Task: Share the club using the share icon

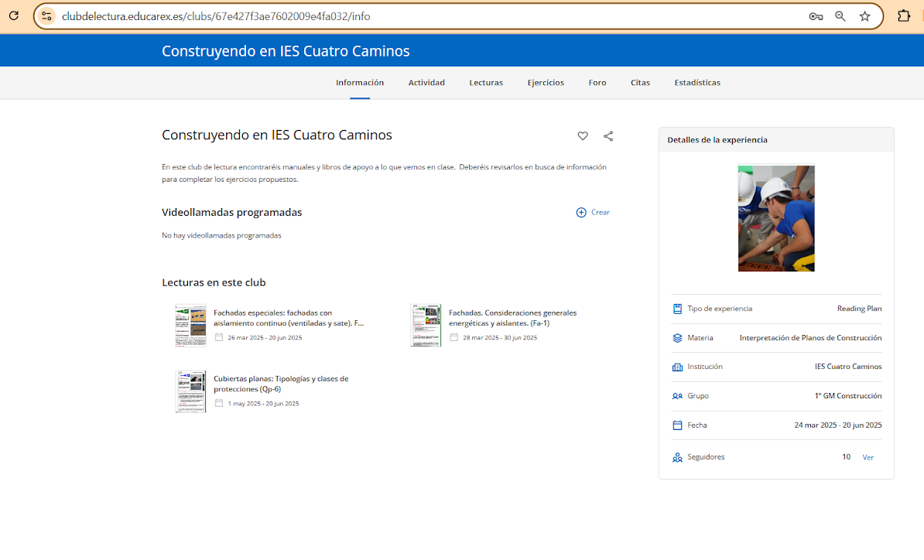Action: tap(608, 136)
